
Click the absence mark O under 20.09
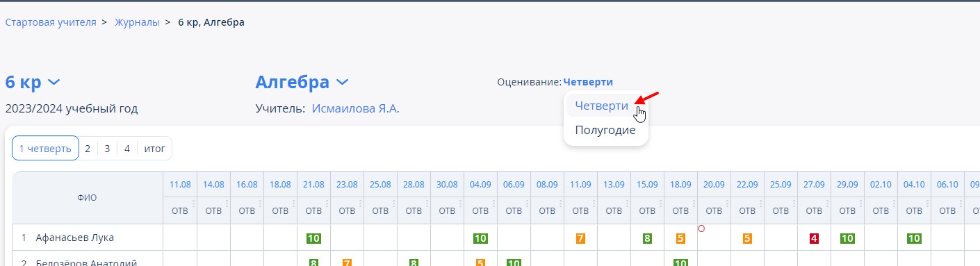coord(701,228)
